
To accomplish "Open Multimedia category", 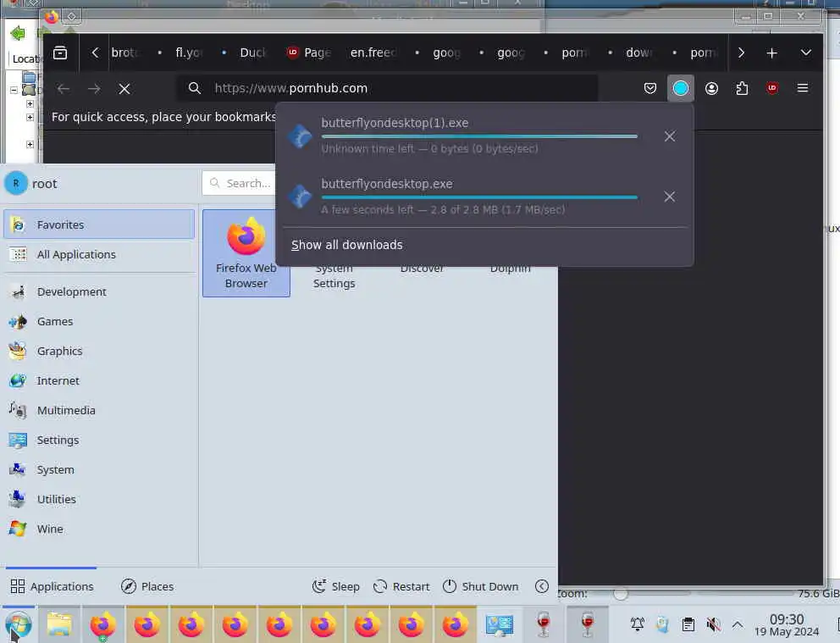I will (x=99, y=410).
